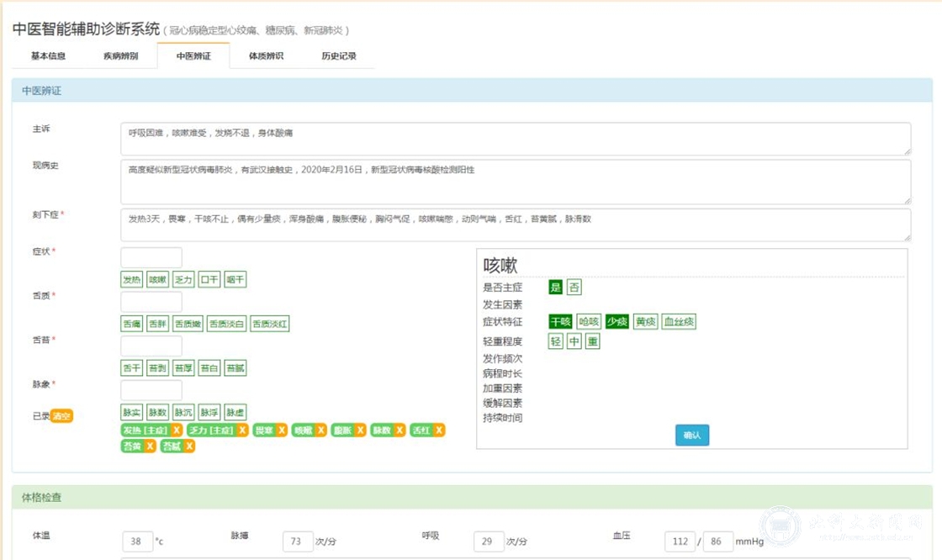The image size is (942, 560).
Task: Choose the 脉实 pulse suggestion chip
Action: pos(131,412)
